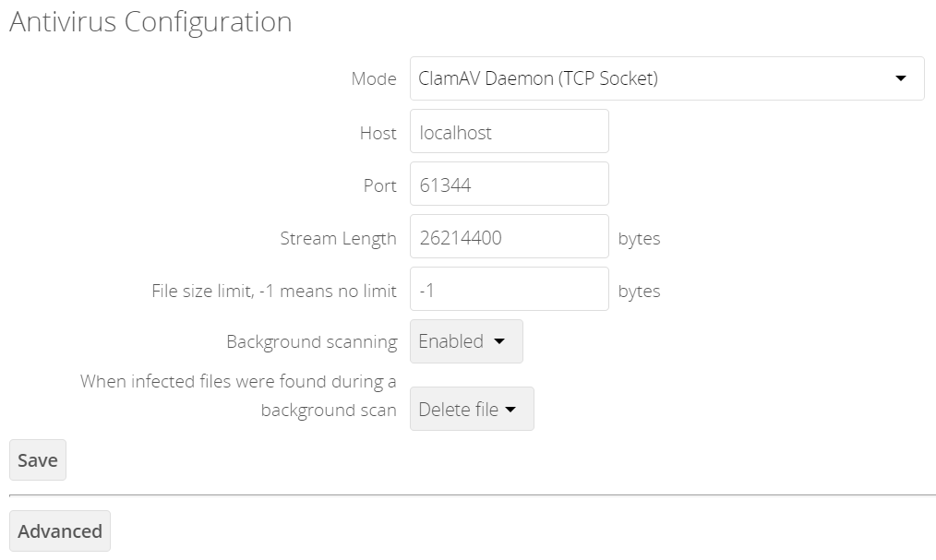Click the infected files background scan label
The image size is (936, 560).
[x=238, y=395]
